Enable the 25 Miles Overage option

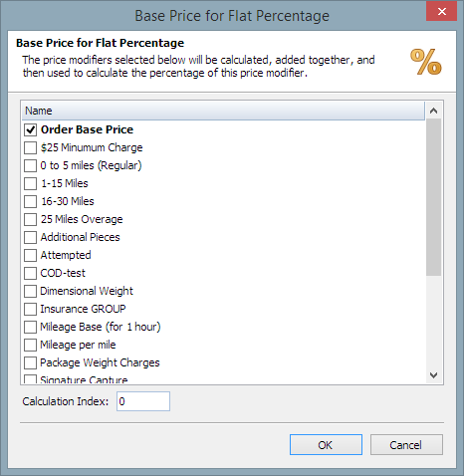(30, 219)
